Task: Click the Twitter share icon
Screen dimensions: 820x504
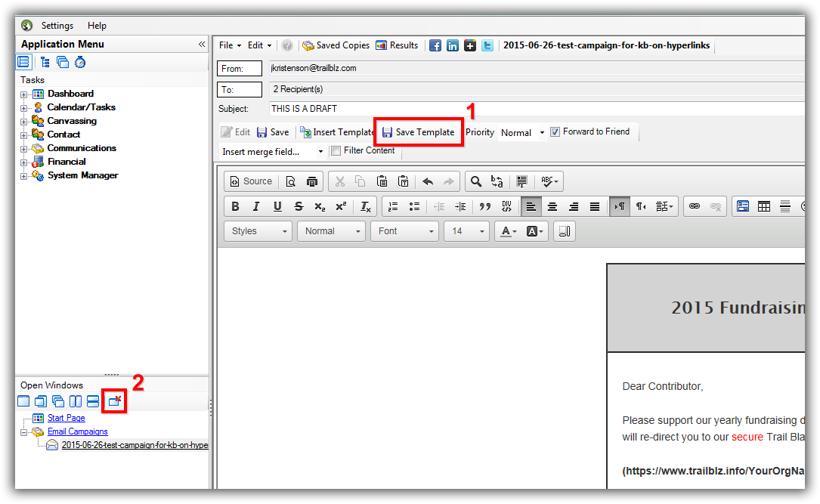Action: tap(488, 45)
